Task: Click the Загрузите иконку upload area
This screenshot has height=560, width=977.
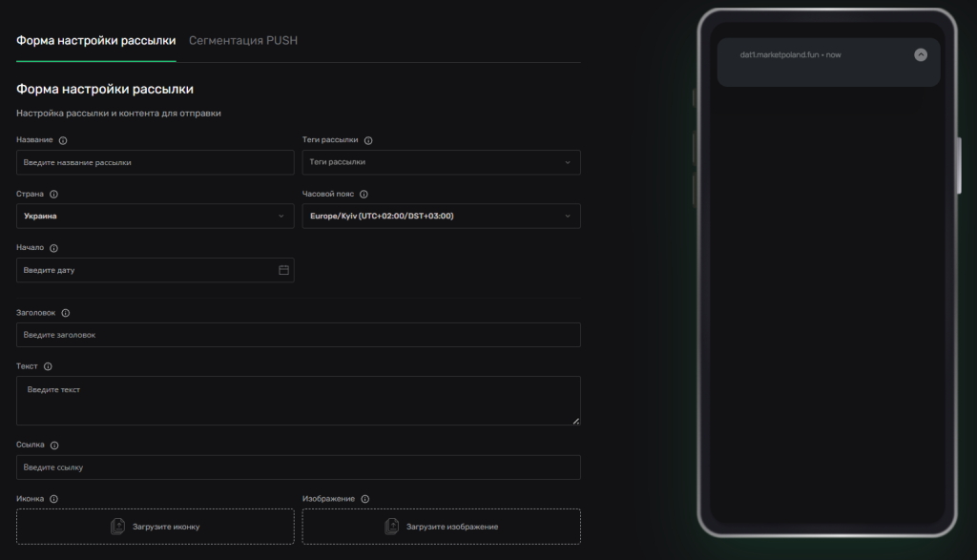Action: (x=155, y=527)
